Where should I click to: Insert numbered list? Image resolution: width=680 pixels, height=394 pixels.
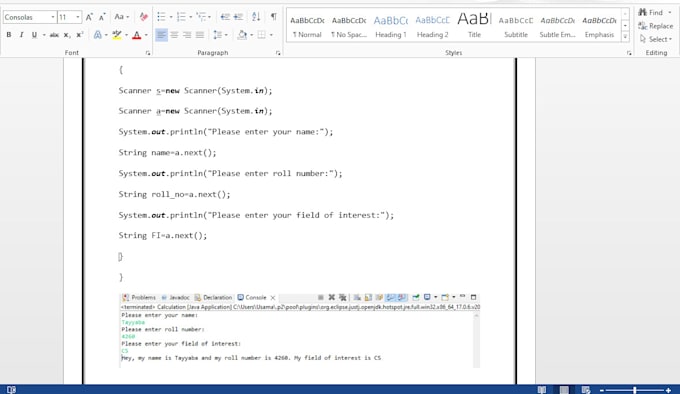[x=181, y=17]
